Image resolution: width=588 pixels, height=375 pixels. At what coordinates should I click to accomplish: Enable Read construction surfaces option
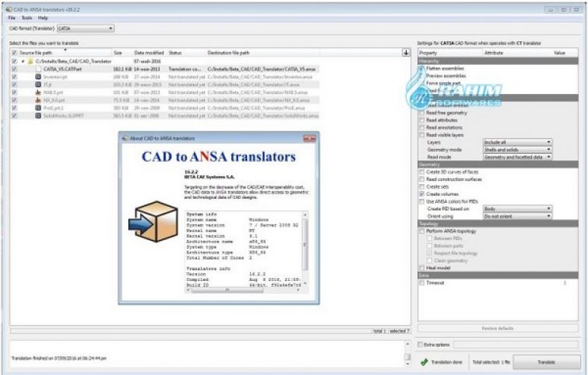click(422, 180)
